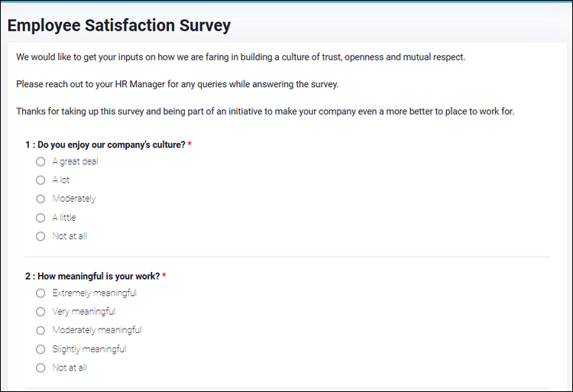This screenshot has width=573, height=392.
Task: Choose 'Not at all' under question 1
Action: [x=40, y=236]
